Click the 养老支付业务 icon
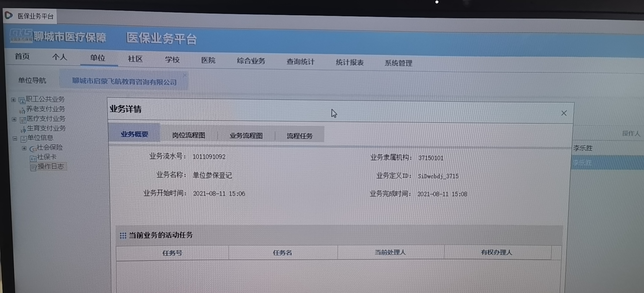This screenshot has height=293, width=644. pos(22,110)
